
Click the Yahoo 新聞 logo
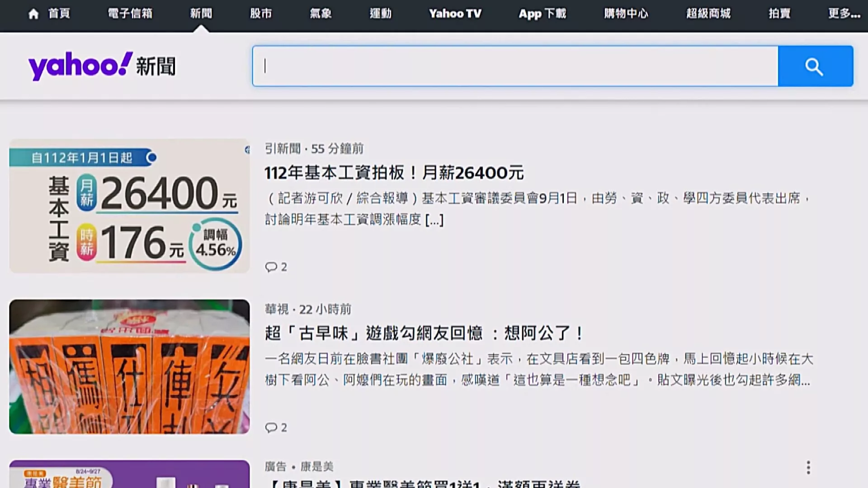click(102, 66)
